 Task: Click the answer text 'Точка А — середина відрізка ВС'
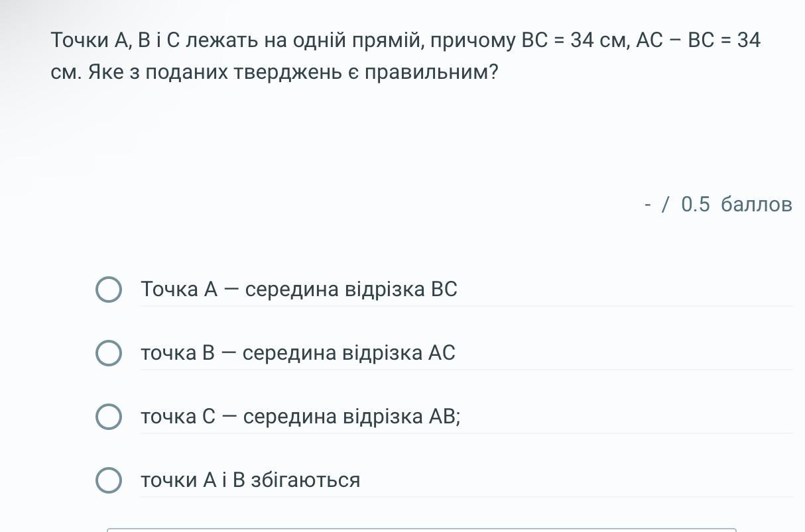299,290
